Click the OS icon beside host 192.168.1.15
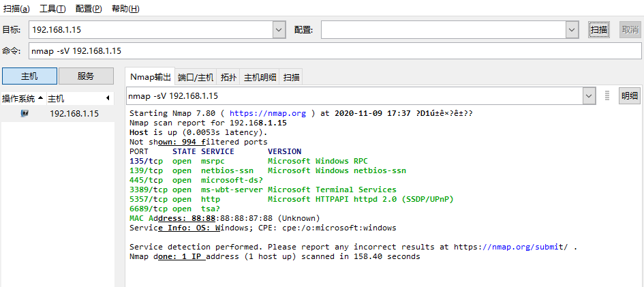Screen dimensions: 644x287 pyautogui.click(x=25, y=114)
